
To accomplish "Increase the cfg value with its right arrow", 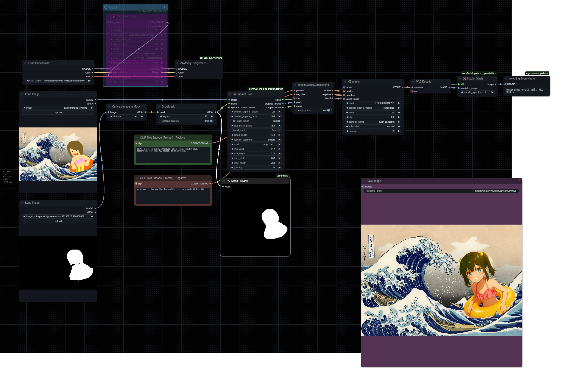I will tap(399, 117).
